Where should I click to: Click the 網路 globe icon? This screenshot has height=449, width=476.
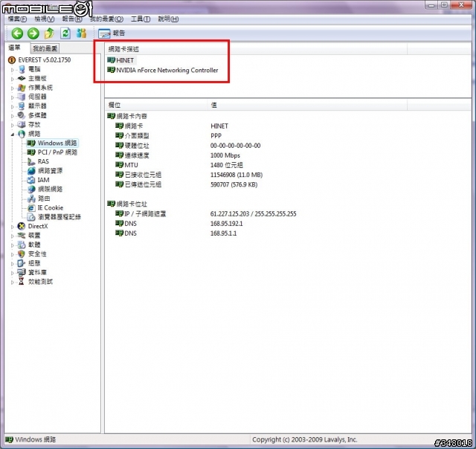(22, 134)
